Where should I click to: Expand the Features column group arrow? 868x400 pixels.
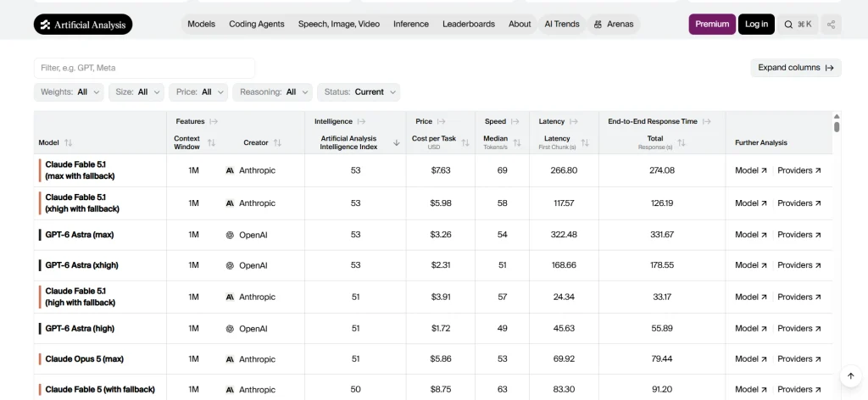coord(214,121)
